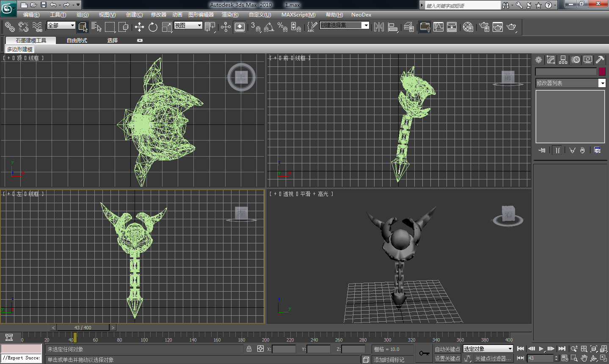Toggle the Selection Lock padlock
This screenshot has width=609, height=364.
tap(249, 349)
